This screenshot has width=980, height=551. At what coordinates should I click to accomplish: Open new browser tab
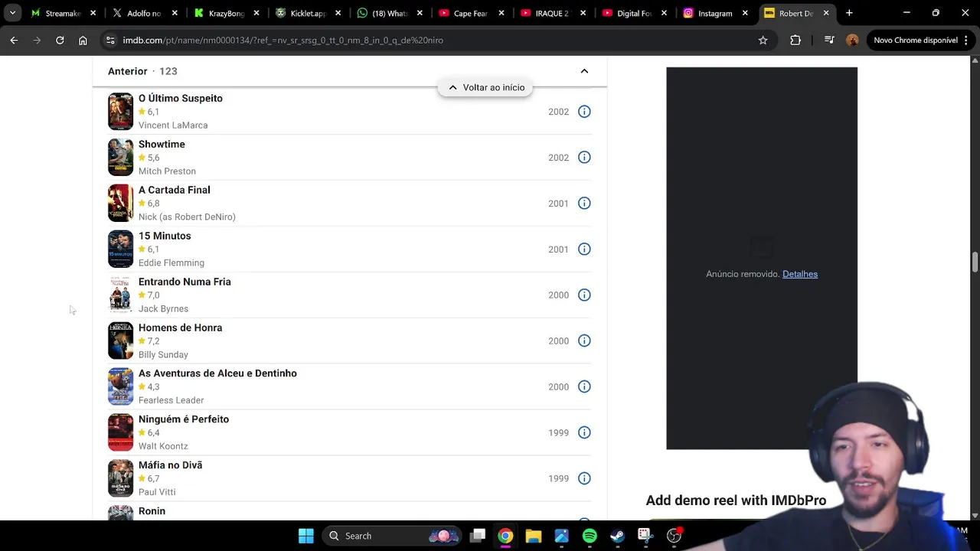click(x=849, y=13)
